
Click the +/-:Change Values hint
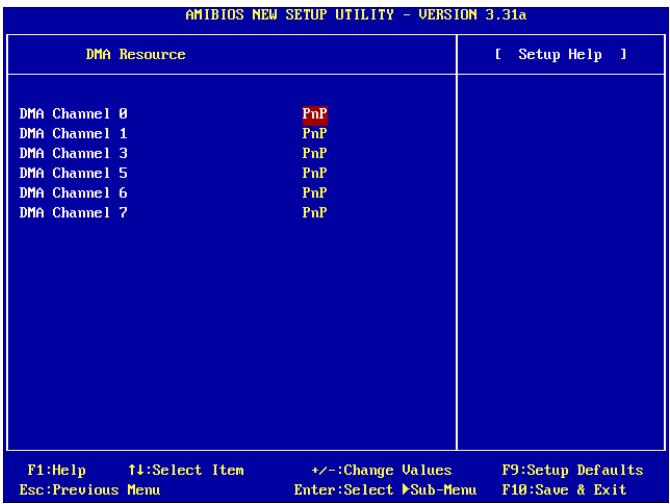pyautogui.click(x=382, y=470)
